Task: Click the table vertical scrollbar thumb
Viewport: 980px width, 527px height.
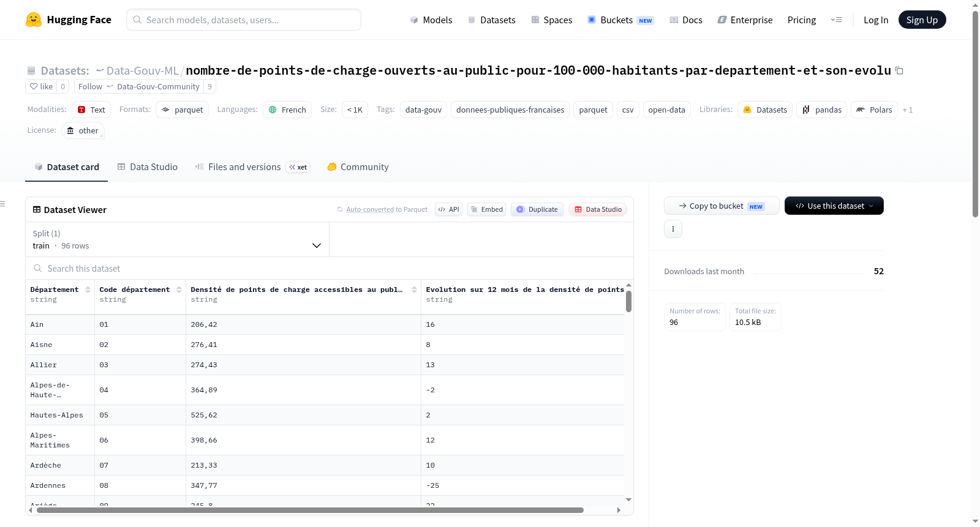Action: click(628, 301)
